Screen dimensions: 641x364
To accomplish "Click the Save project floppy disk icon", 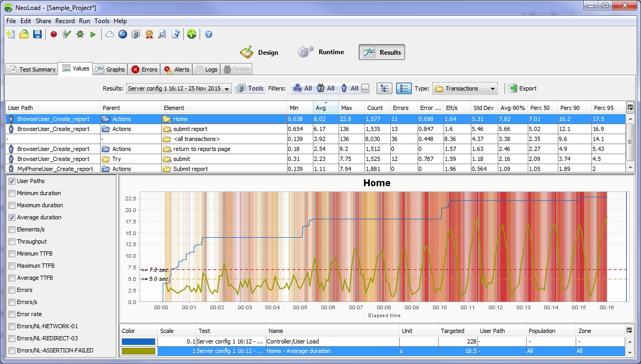I will coord(37,34).
